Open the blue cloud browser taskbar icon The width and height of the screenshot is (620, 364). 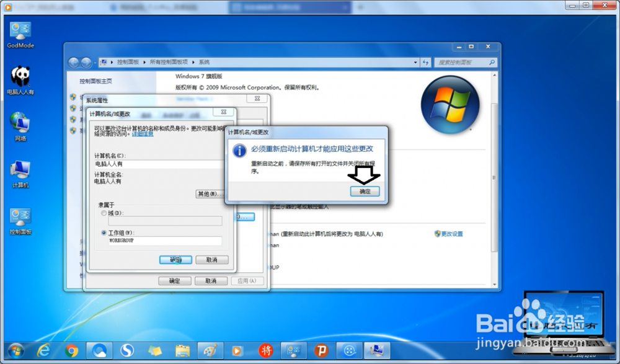(x=99, y=350)
